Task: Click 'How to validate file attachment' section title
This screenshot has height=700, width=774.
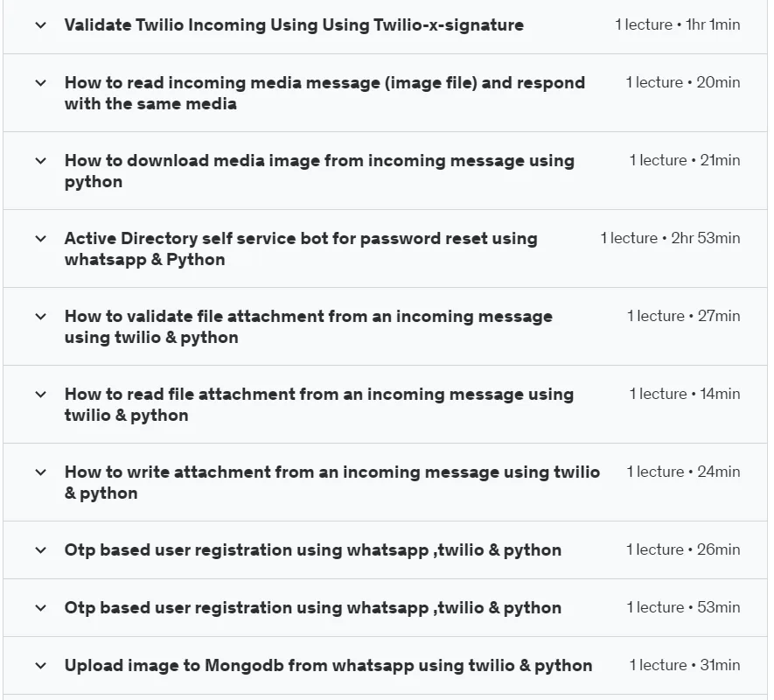Action: [x=309, y=326]
